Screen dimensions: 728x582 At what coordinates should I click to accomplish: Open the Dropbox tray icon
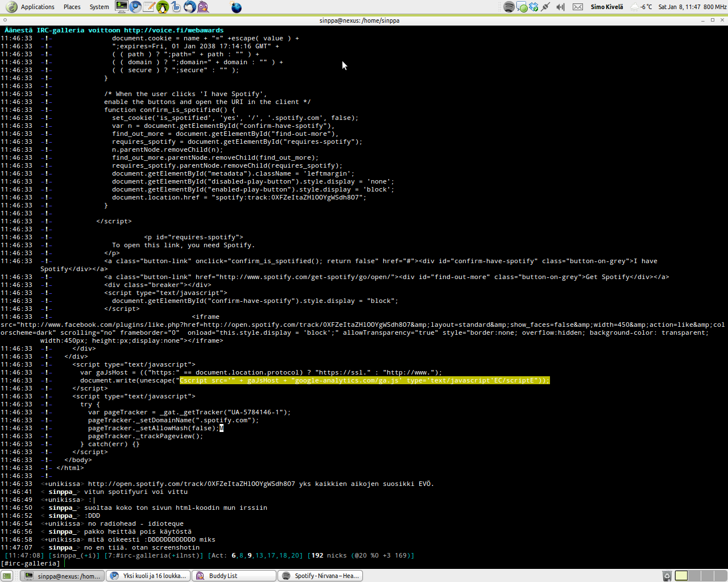point(533,7)
